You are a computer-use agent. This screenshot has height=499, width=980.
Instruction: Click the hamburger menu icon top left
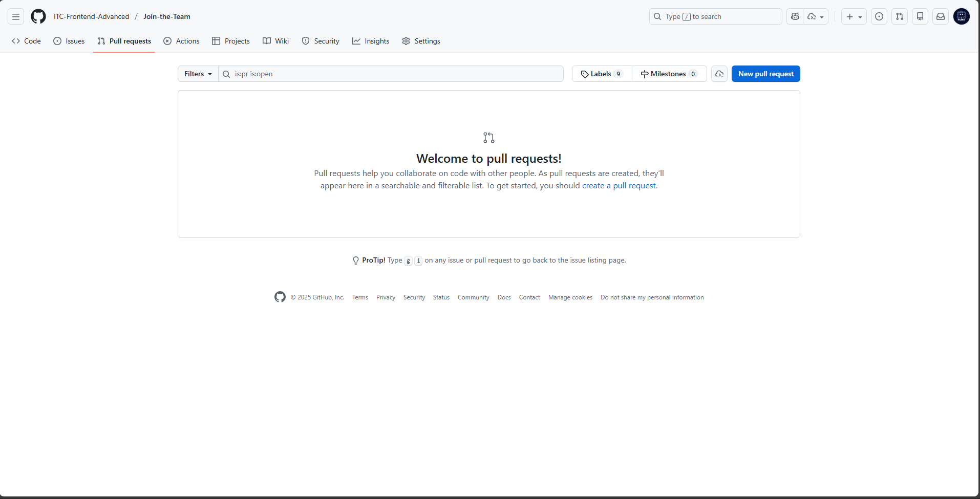(15, 16)
